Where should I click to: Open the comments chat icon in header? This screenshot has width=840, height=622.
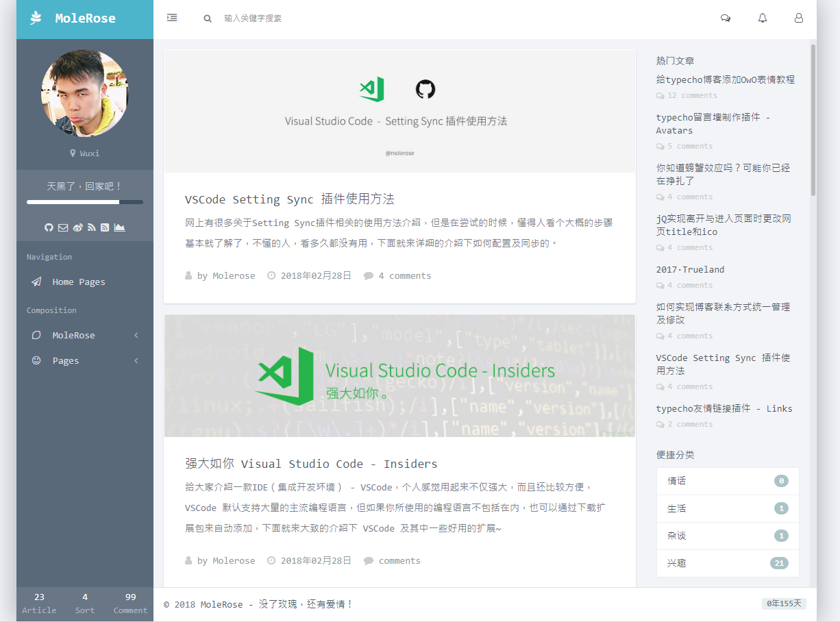[726, 18]
